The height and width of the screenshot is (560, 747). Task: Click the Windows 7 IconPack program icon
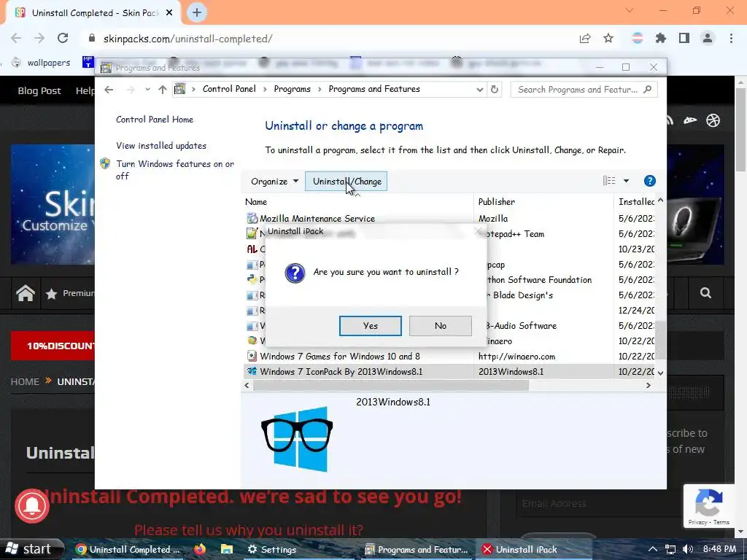point(252,371)
